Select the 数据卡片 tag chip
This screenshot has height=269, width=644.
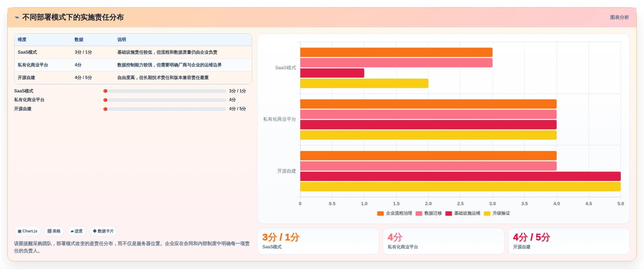103,231
